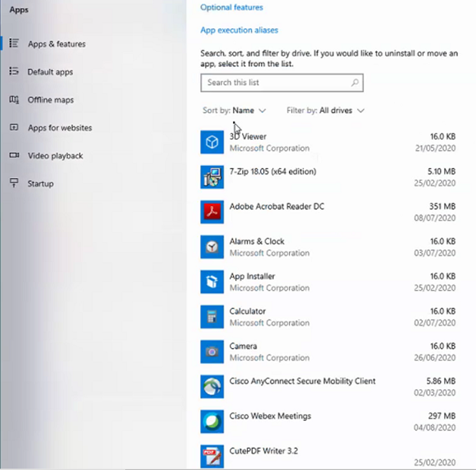Open Video playback settings
The image size is (476, 470).
pos(55,156)
